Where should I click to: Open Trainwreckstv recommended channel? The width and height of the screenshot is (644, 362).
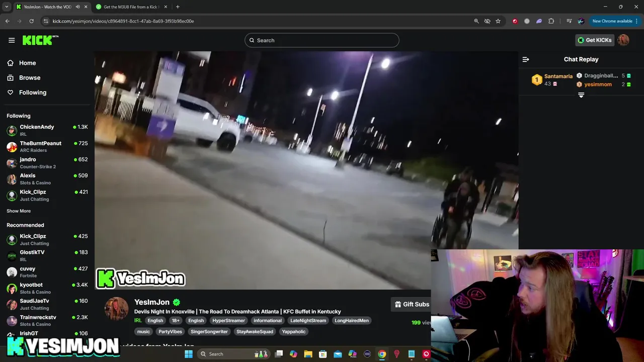[x=47, y=320]
